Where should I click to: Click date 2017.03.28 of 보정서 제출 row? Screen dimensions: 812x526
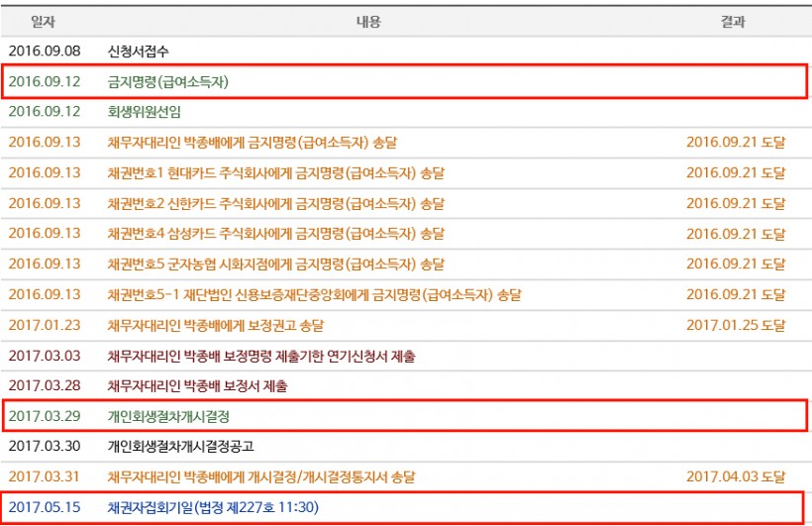(x=45, y=385)
